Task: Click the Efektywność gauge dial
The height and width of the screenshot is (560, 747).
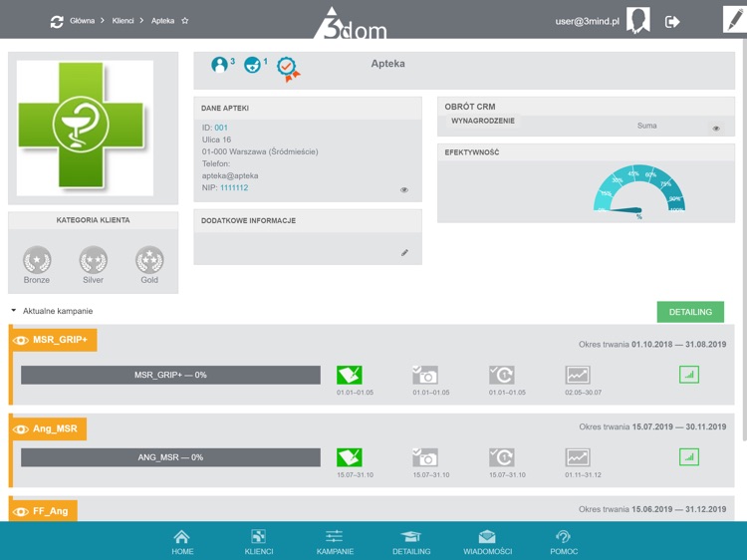Action: pyautogui.click(x=638, y=190)
